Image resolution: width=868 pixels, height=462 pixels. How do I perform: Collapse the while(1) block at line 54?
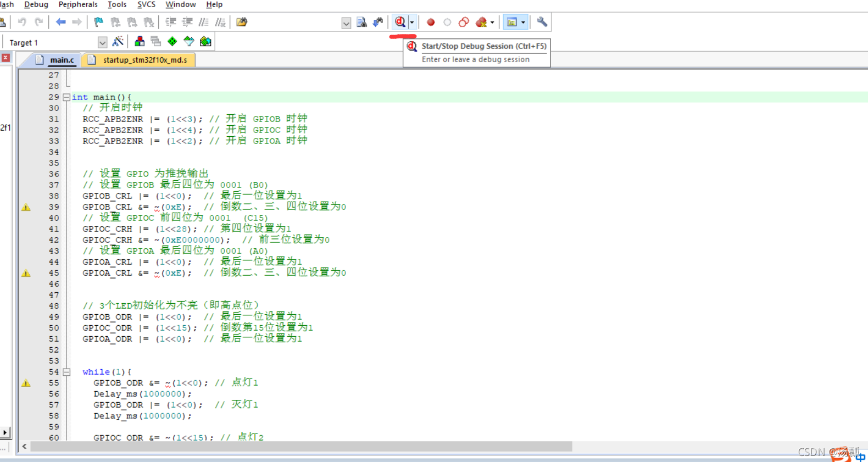[x=66, y=372]
